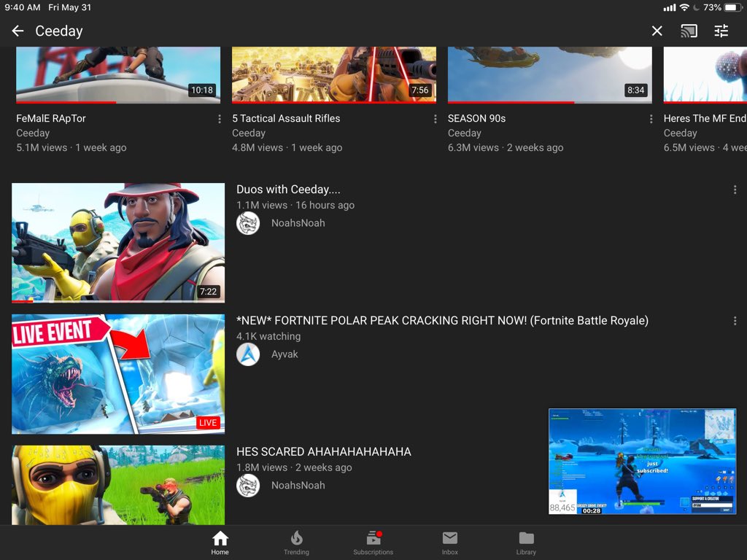Open NoahsNoah name under Duos with Ceeday
Screen dimensions: 747x560
pos(298,223)
